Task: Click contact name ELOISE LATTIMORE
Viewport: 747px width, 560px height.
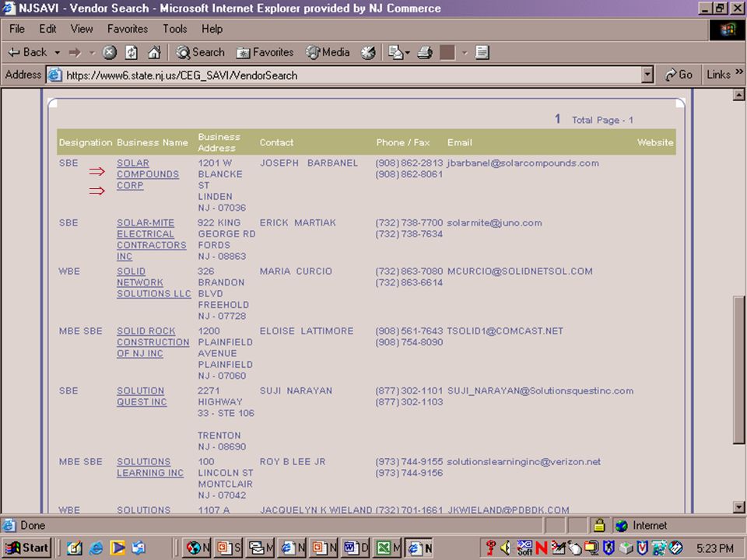Action: (x=307, y=331)
